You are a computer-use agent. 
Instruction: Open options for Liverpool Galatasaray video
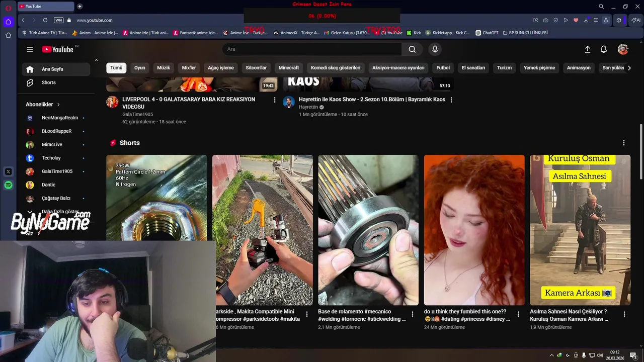point(274,100)
